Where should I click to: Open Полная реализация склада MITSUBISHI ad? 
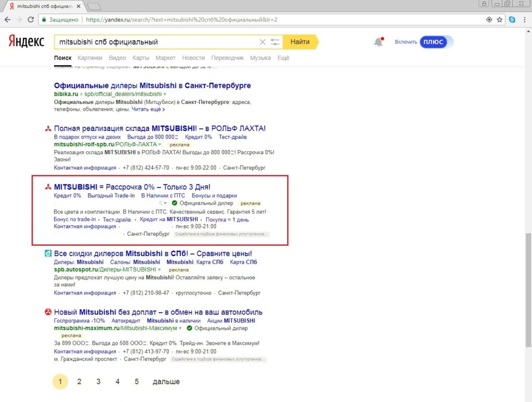160,129
